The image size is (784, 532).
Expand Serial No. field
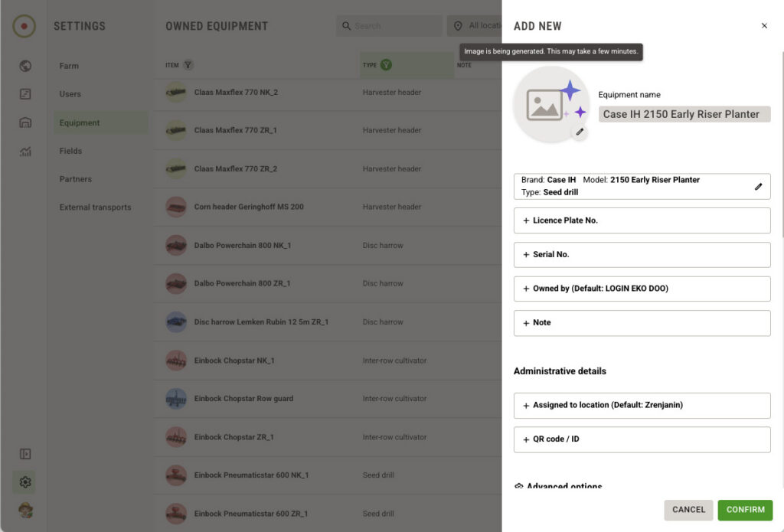click(x=642, y=254)
